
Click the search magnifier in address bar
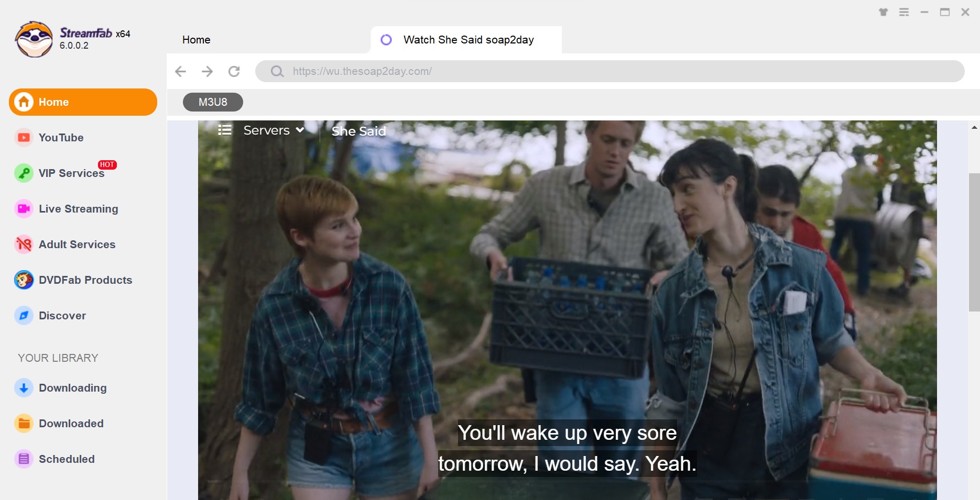277,71
